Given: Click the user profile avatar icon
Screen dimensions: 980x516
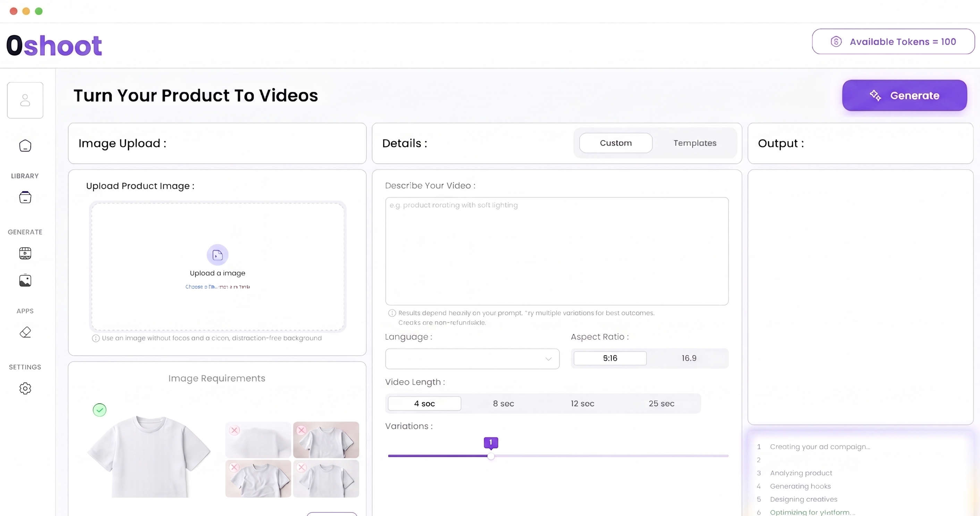Looking at the screenshot, I should click(x=25, y=100).
